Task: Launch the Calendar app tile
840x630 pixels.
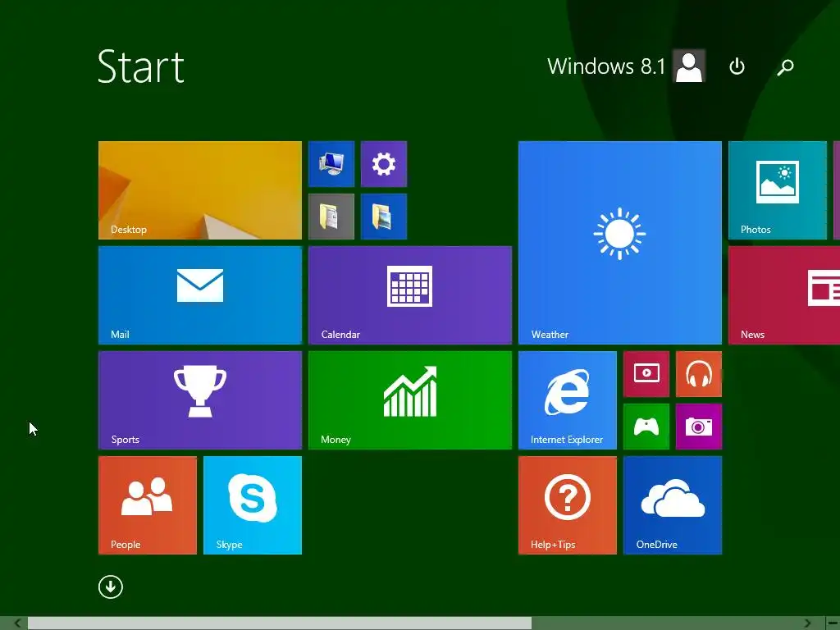Action: [410, 295]
